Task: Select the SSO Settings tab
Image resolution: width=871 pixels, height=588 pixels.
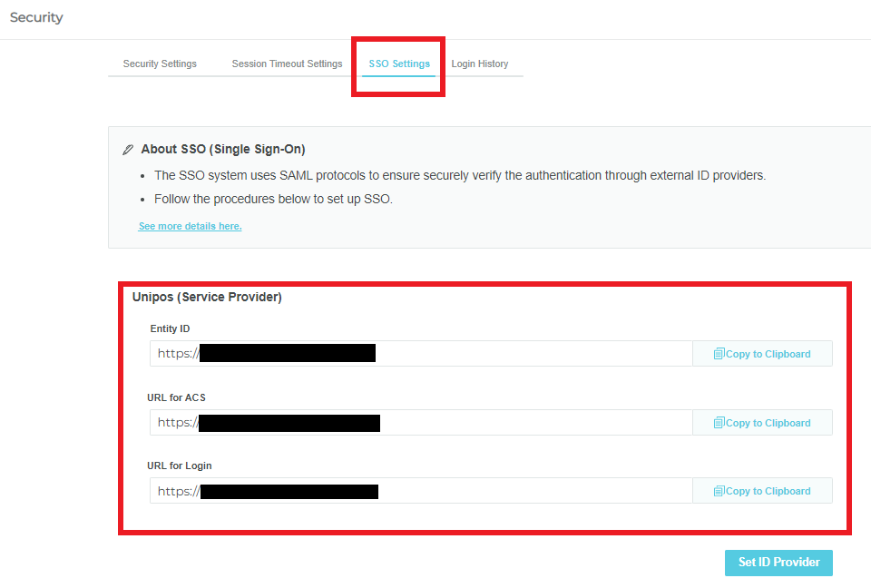Action: [399, 64]
